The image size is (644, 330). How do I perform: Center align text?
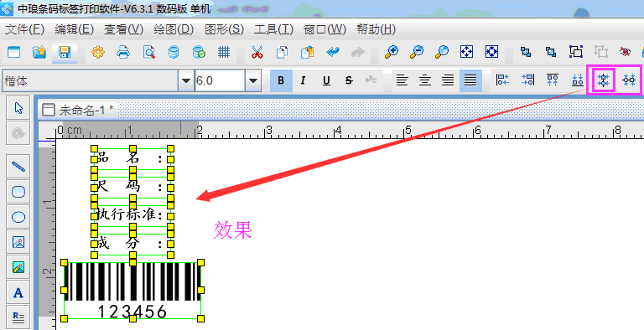point(424,80)
